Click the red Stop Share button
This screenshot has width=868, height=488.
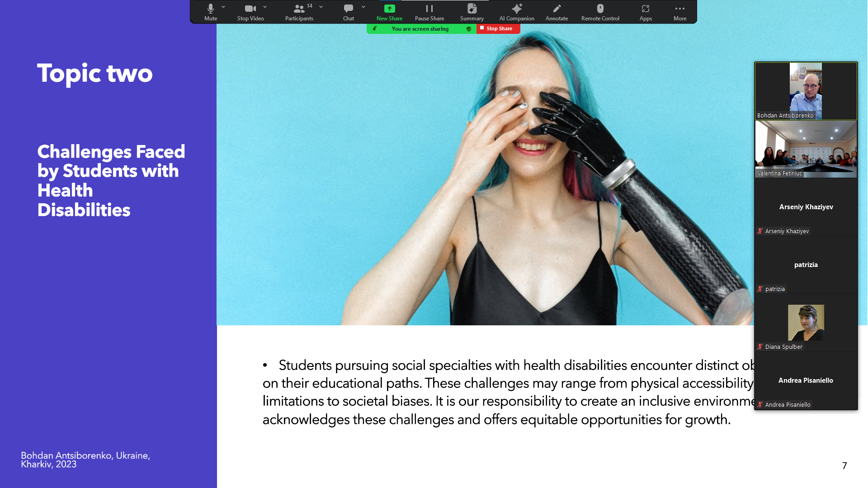click(498, 28)
